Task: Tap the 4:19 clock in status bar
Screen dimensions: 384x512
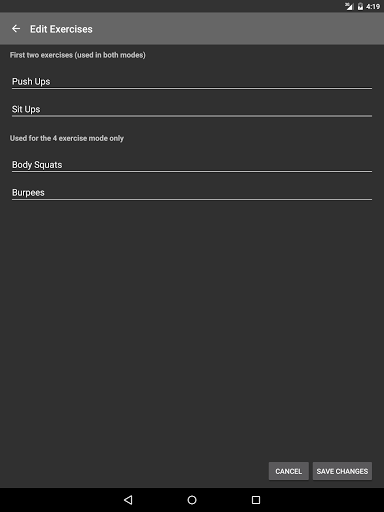Action: (x=373, y=6)
